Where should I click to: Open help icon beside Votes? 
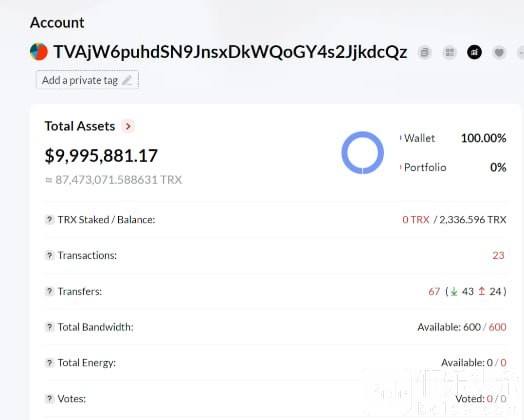[49, 399]
